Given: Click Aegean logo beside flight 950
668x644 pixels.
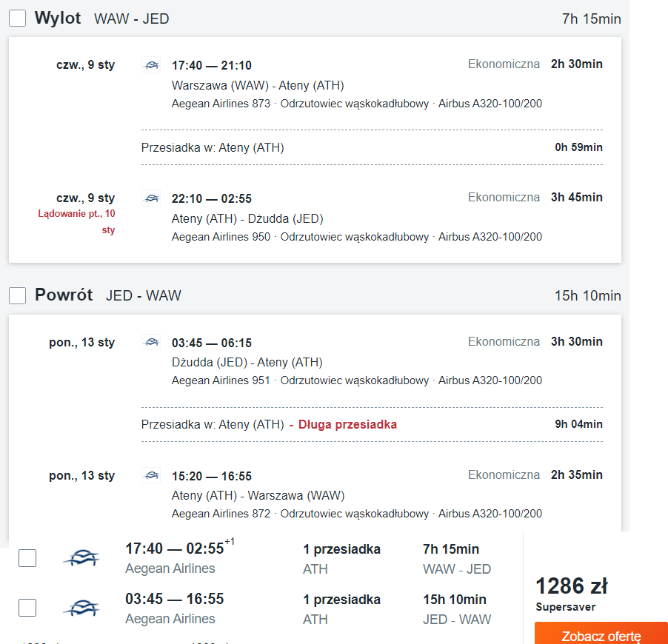Looking at the screenshot, I should (x=151, y=198).
